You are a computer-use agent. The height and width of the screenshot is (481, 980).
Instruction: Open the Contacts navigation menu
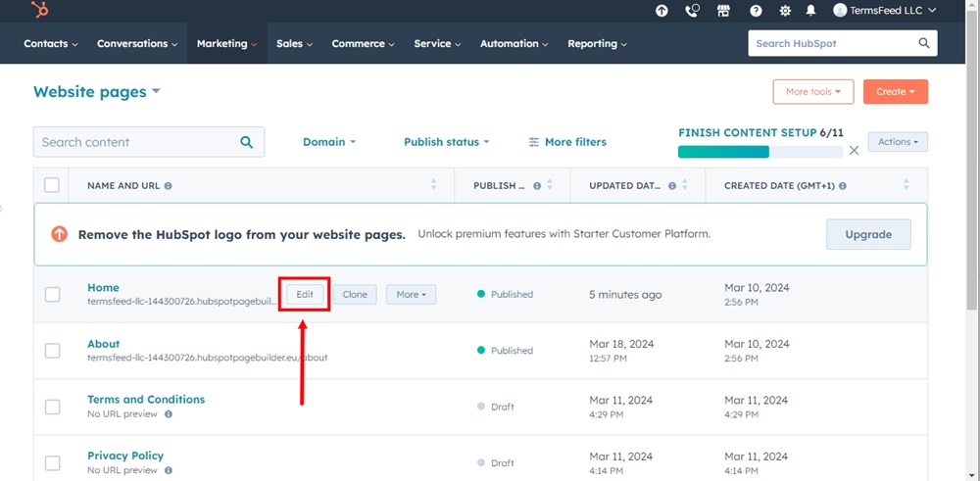tap(51, 44)
